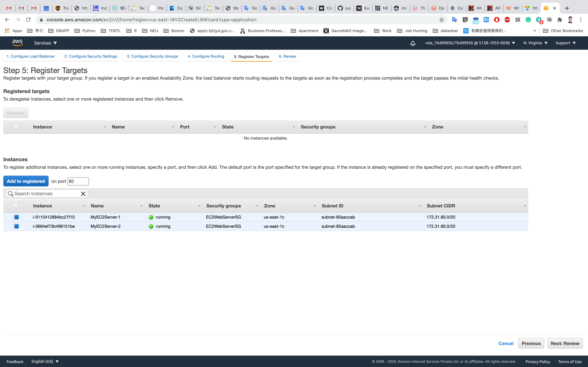Expand the Services dropdown menu
The image size is (588, 367).
pos(45,43)
